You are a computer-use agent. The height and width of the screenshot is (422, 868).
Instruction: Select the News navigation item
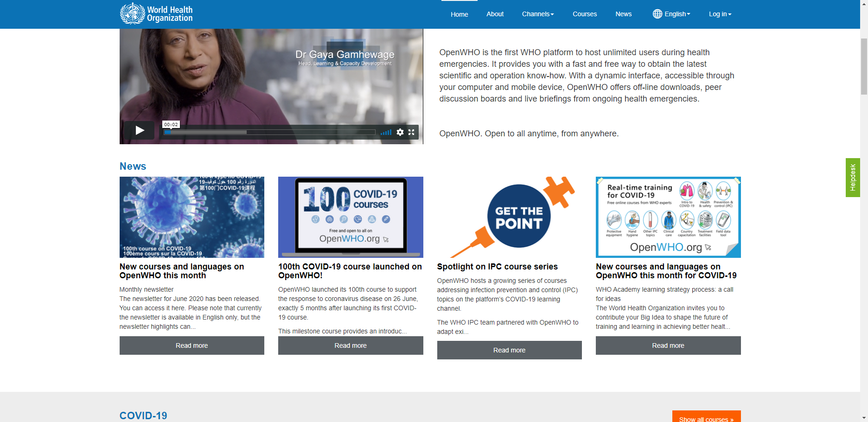tap(623, 14)
